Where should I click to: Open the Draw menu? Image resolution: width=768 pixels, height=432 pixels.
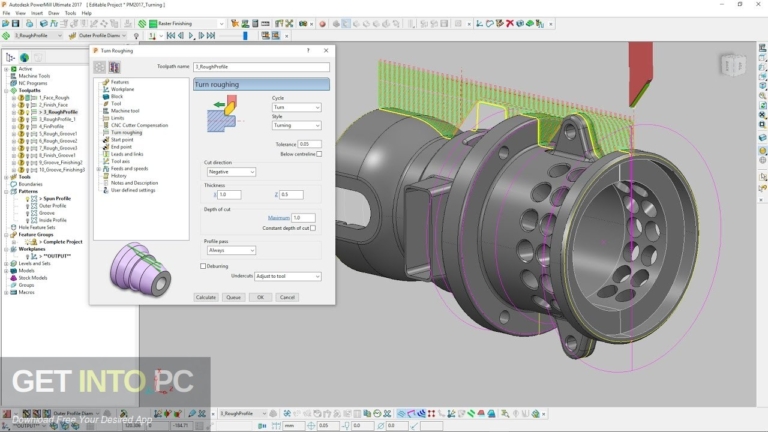(54, 13)
